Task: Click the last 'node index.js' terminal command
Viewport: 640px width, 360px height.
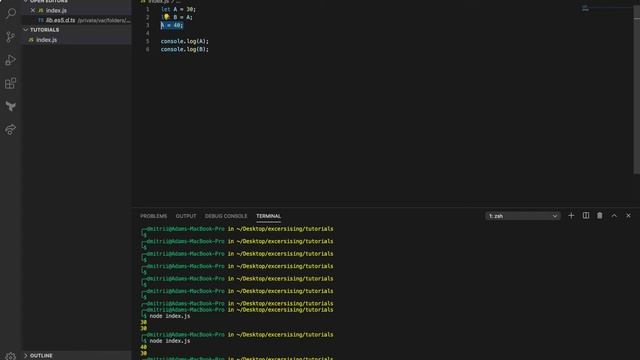Action: coord(170,341)
